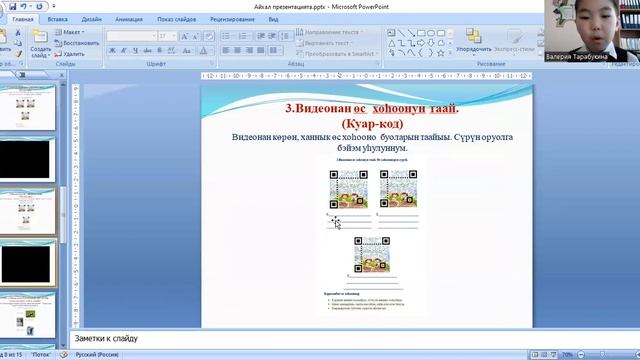The width and height of the screenshot is (640, 360).
Task: Open font size dropdown arrow
Action: 174,36
